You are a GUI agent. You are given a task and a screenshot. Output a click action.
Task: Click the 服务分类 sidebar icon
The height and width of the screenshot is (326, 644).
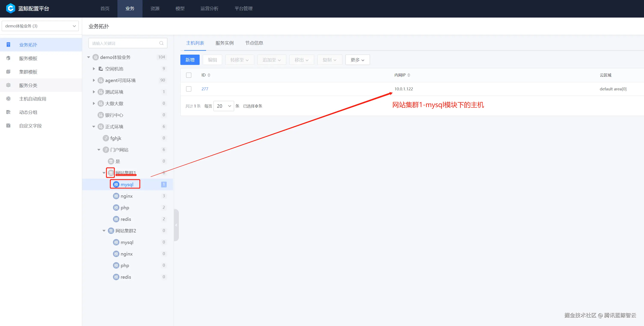tap(8, 85)
